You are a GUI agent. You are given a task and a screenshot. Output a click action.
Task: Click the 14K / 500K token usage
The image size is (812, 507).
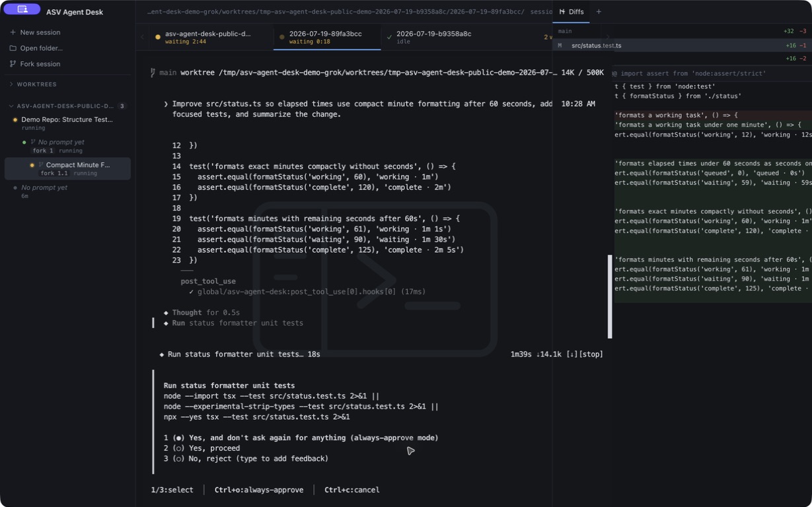coord(582,73)
